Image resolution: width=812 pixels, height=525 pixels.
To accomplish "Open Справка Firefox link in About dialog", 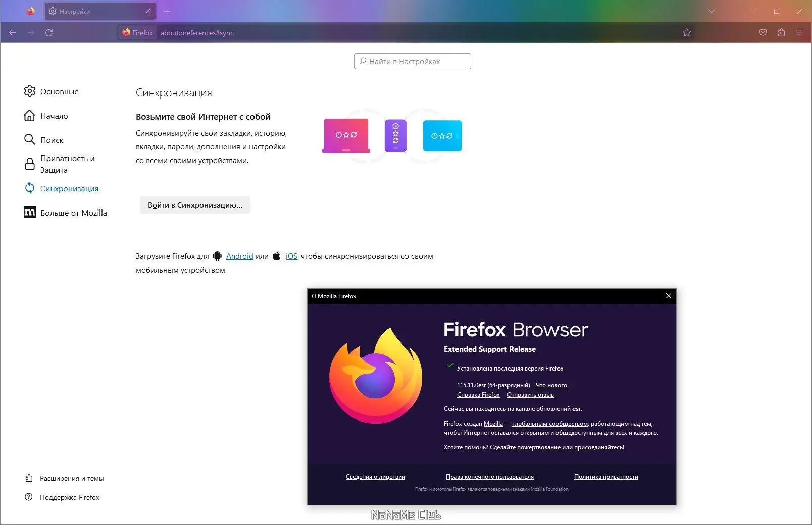I will click(478, 395).
